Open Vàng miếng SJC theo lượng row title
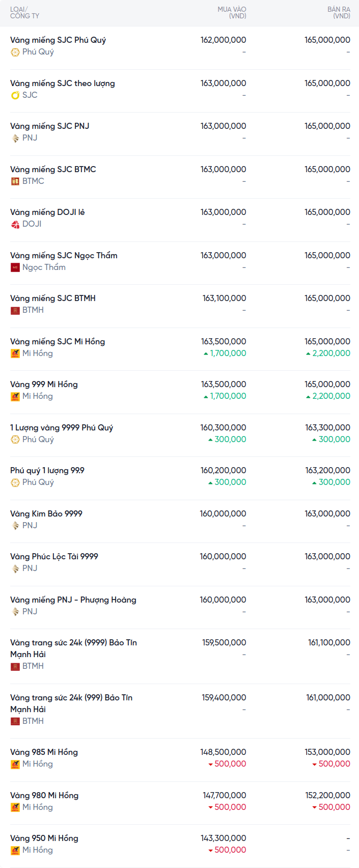Image resolution: width=359 pixels, height=868 pixels. (x=63, y=84)
